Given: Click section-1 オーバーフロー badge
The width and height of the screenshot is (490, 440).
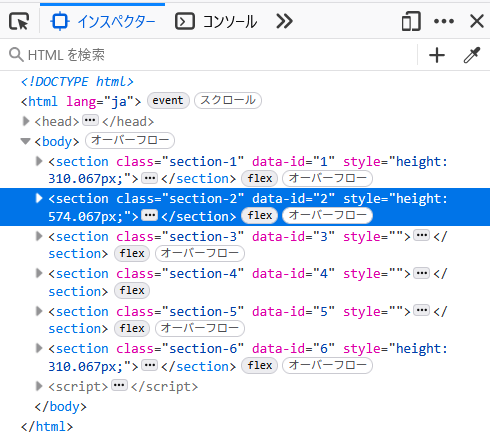Looking at the screenshot, I should (x=327, y=178).
